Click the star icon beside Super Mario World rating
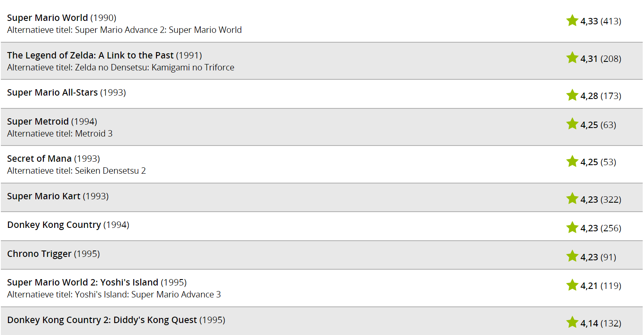Image resolution: width=644 pixels, height=335 pixels. pyautogui.click(x=572, y=20)
